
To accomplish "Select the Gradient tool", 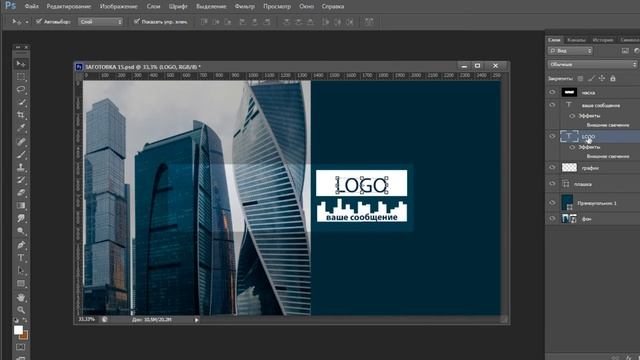I will click(x=20, y=205).
